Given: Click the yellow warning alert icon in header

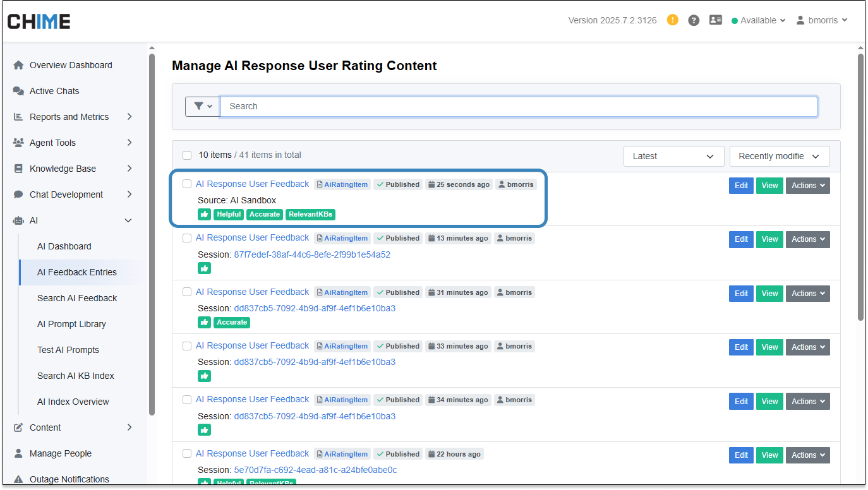Looking at the screenshot, I should click(673, 20).
